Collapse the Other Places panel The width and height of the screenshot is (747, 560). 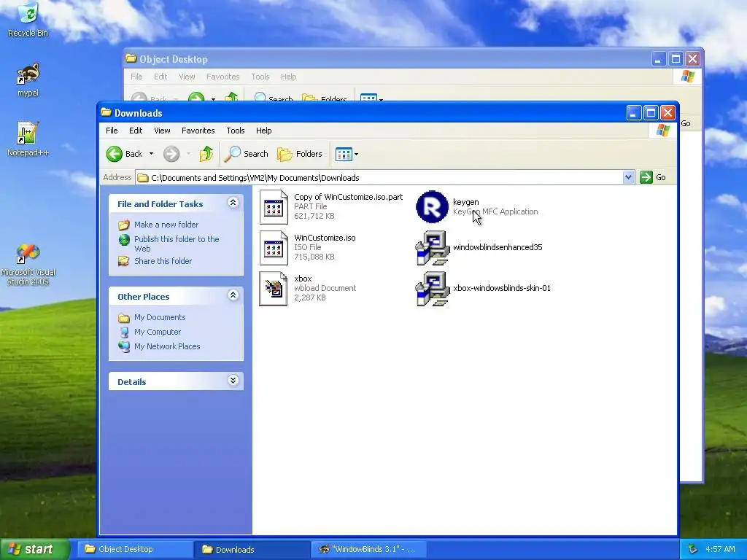[233, 295]
